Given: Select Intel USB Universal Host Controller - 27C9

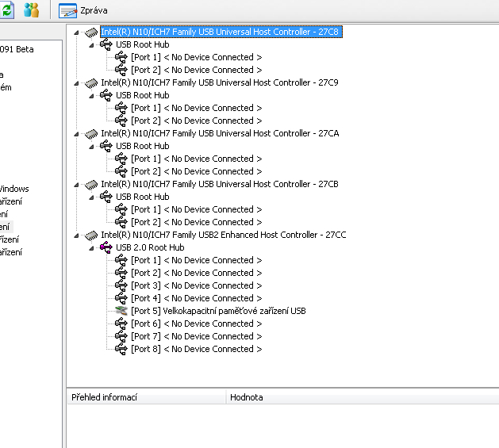Looking at the screenshot, I should [x=220, y=82].
